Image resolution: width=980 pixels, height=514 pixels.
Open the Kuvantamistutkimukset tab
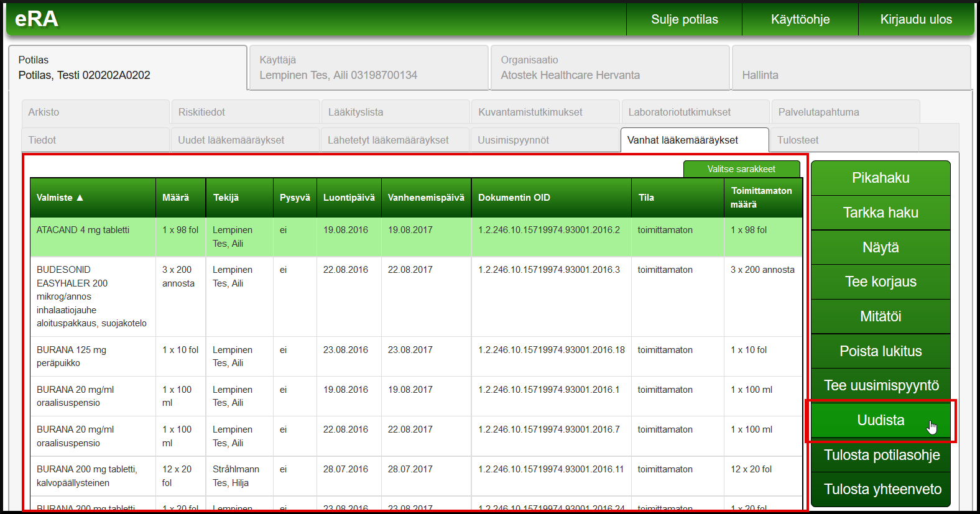545,112
